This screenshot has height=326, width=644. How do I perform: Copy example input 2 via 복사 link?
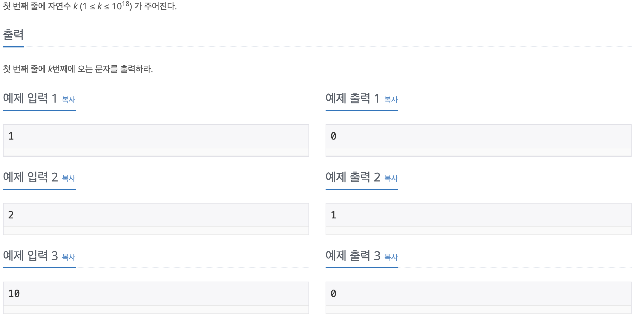tap(69, 178)
